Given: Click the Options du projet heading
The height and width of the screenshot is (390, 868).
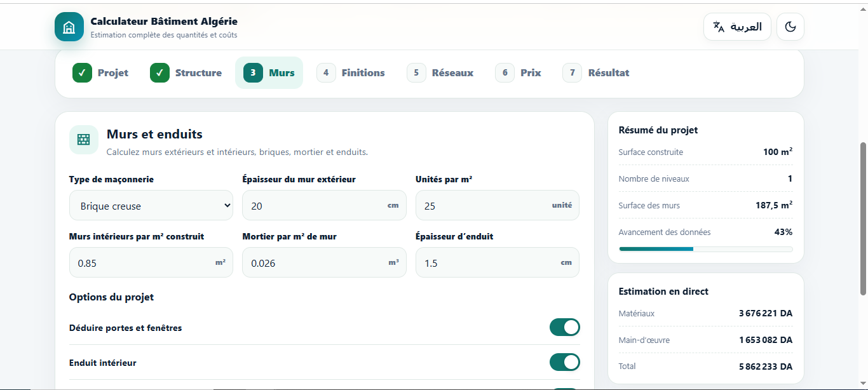Looking at the screenshot, I should (x=111, y=297).
